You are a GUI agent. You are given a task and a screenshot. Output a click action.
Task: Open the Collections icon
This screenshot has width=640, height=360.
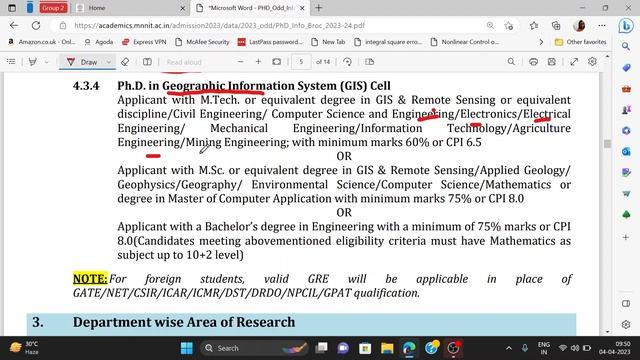556,26
